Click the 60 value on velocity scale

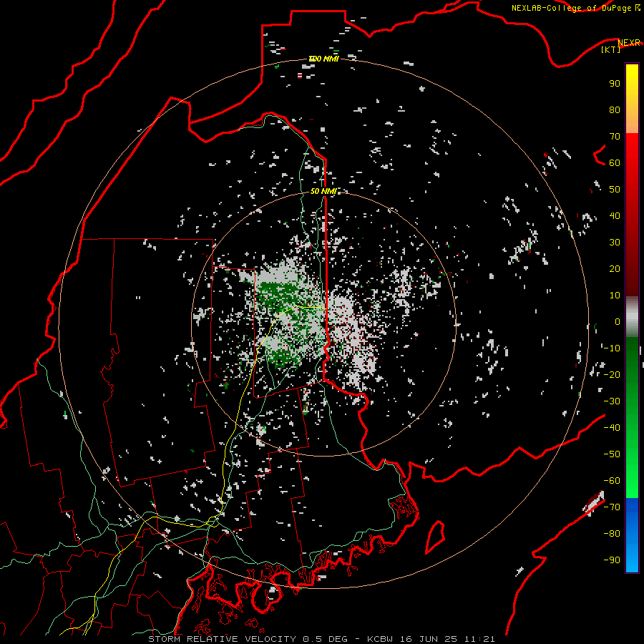(615, 162)
